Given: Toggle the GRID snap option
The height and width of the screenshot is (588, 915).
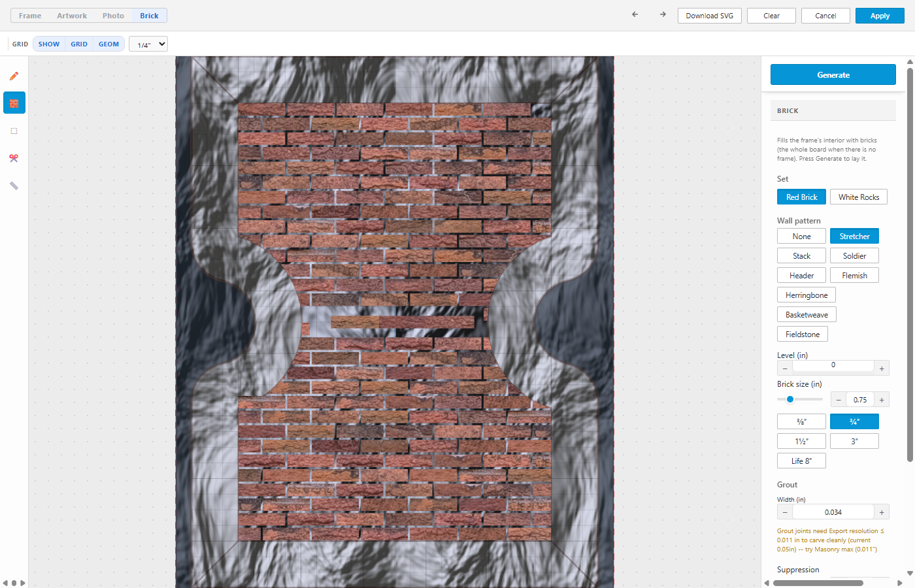Looking at the screenshot, I should 79,44.
